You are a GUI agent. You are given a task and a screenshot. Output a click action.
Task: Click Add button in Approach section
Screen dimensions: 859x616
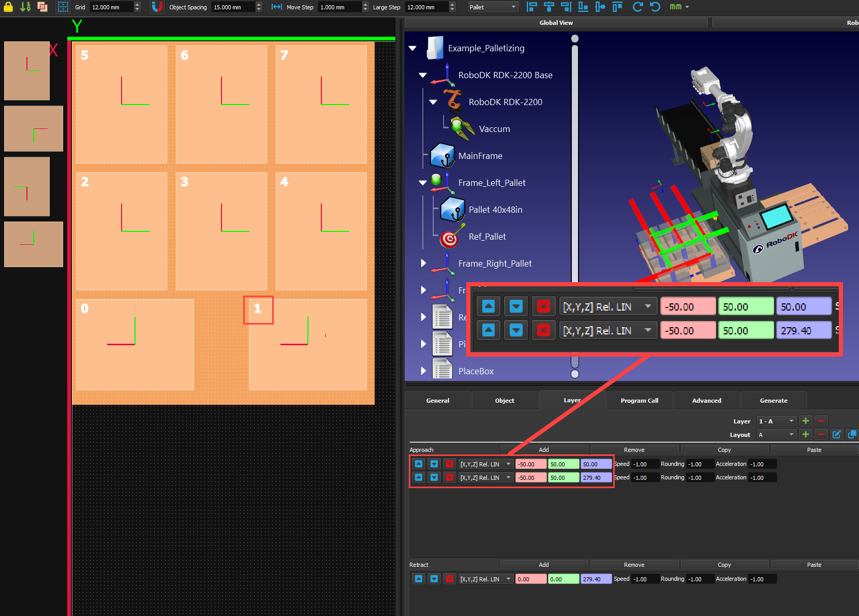543,450
